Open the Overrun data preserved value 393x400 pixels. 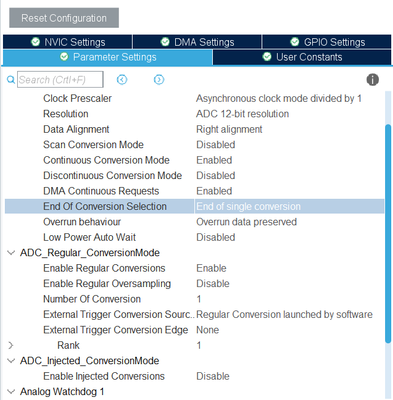(246, 222)
